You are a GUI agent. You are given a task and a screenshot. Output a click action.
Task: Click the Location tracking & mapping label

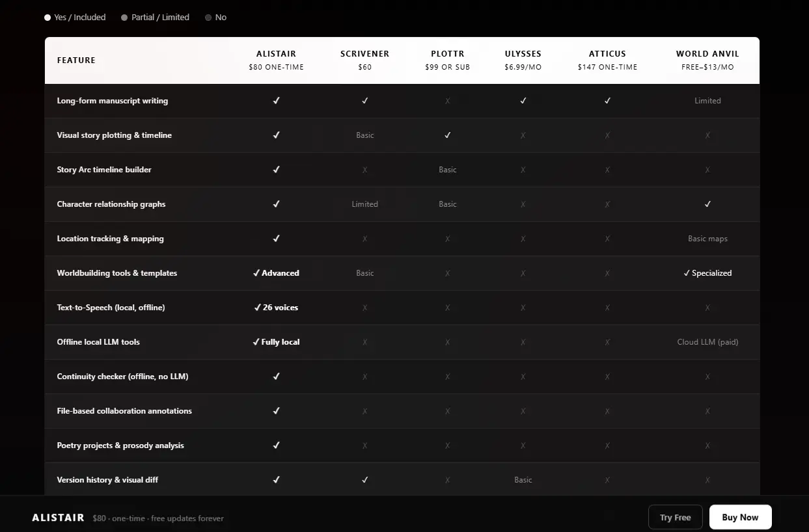[111, 239]
